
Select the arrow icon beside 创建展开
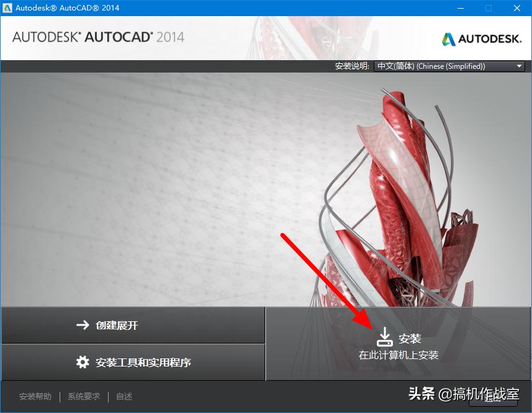[81, 325]
